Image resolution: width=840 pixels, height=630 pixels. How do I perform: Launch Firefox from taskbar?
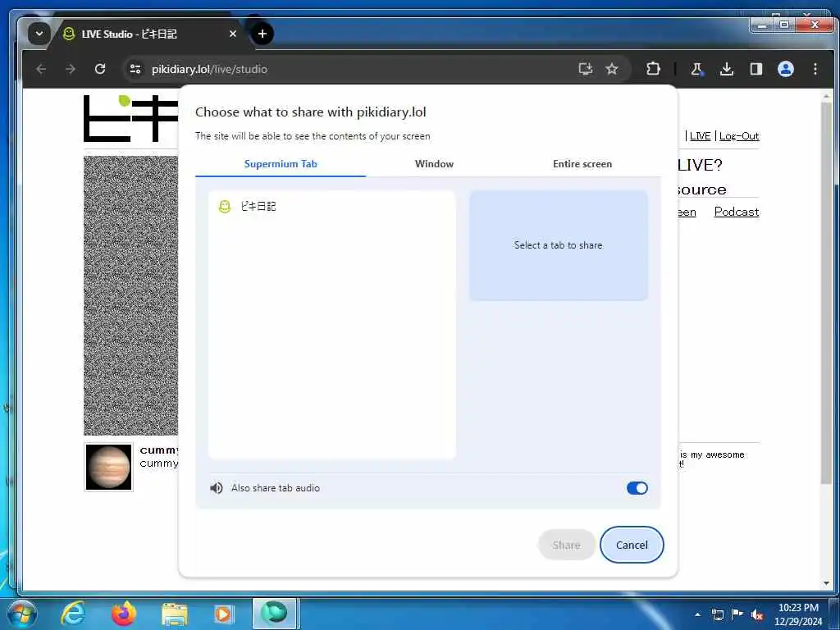(x=124, y=614)
